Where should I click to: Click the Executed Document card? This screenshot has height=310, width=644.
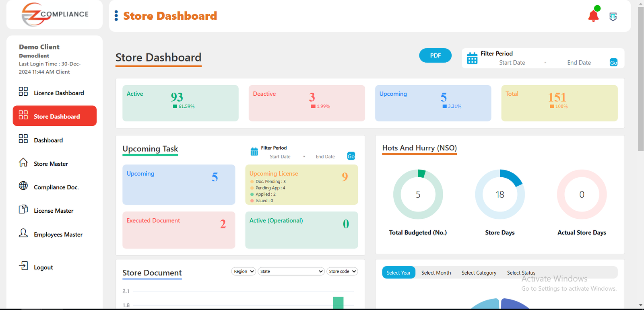(179, 230)
